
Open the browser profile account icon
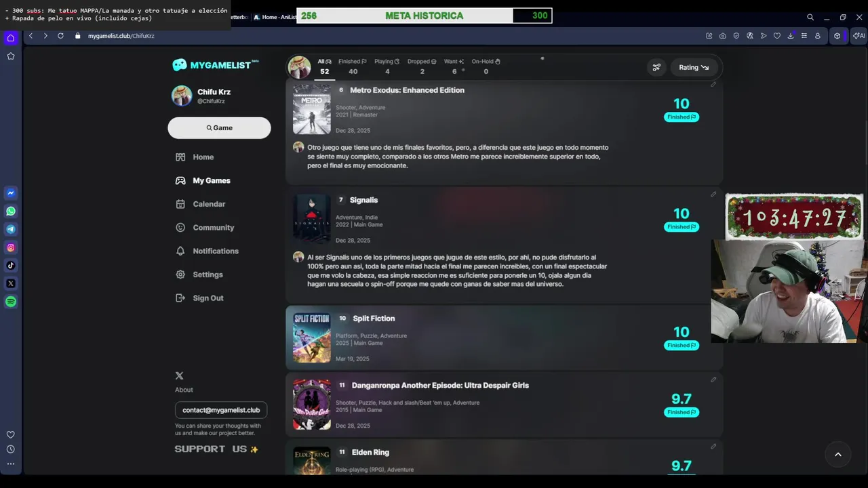(x=818, y=36)
